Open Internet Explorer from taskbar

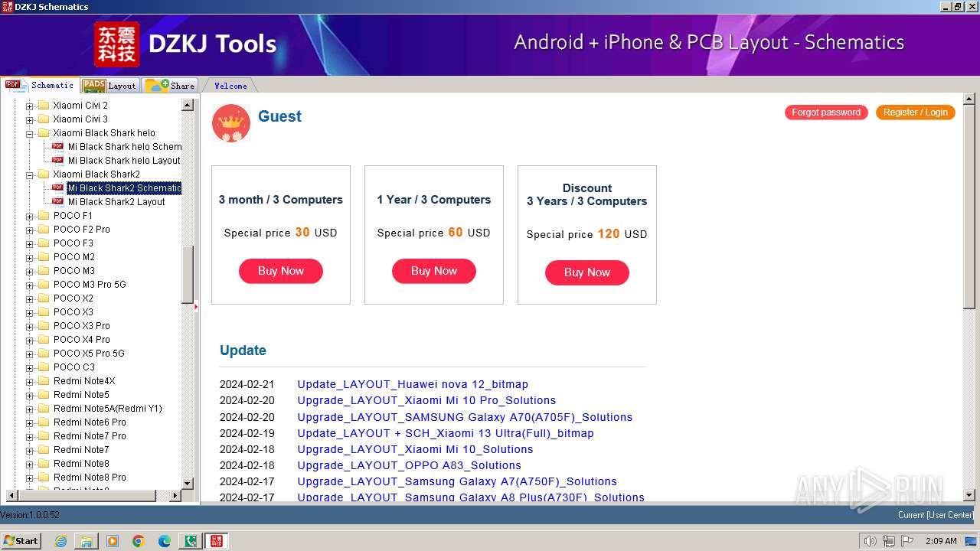tap(60, 541)
